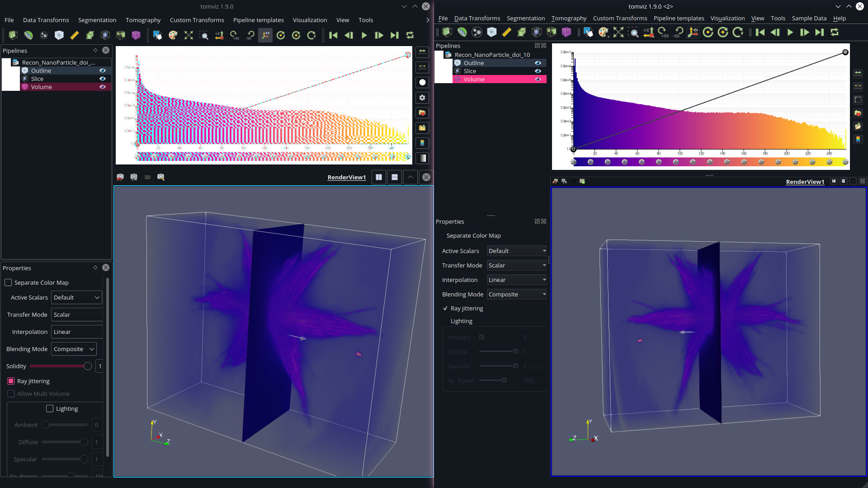
Task: Open Interpolation dropdown in left Properties
Action: click(x=77, y=332)
